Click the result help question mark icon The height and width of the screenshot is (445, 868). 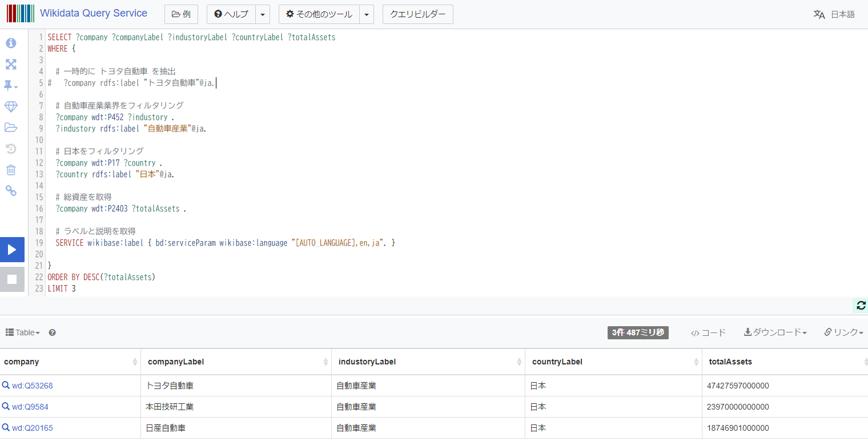coord(53,332)
